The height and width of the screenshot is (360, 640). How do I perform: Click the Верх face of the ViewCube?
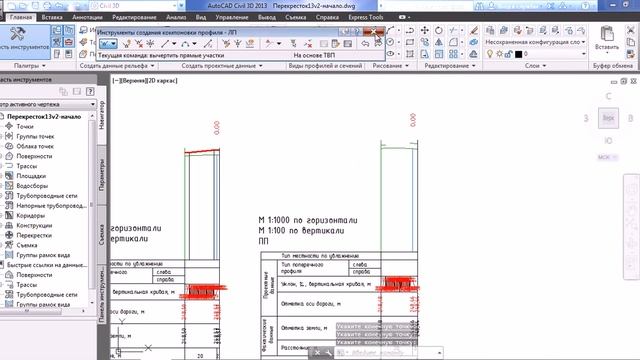[x=608, y=118]
